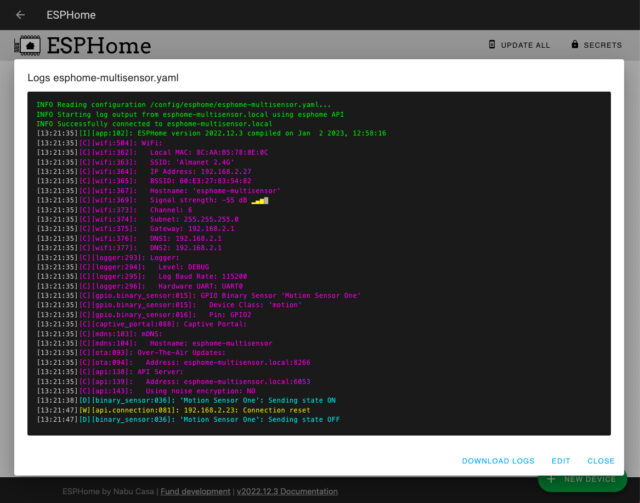This screenshot has height=503, width=640.
Task: Click the 'Successfully connected' log line
Action: [x=154, y=124]
